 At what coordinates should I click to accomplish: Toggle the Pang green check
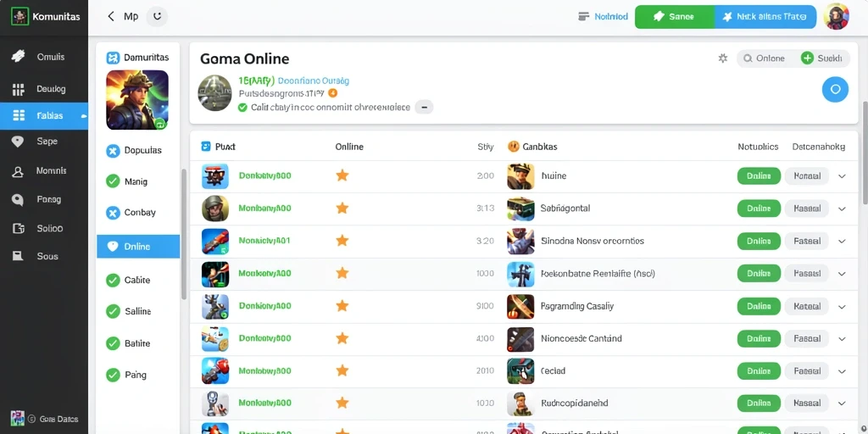coord(113,375)
